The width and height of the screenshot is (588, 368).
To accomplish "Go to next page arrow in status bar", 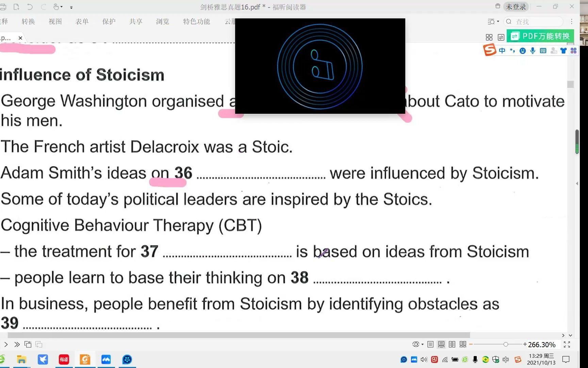I will (6, 344).
